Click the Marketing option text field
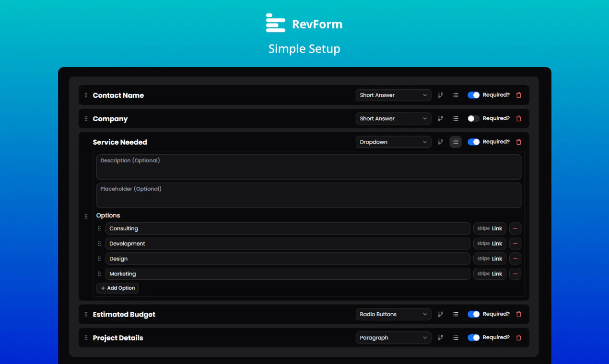This screenshot has width=609, height=364. [288, 274]
